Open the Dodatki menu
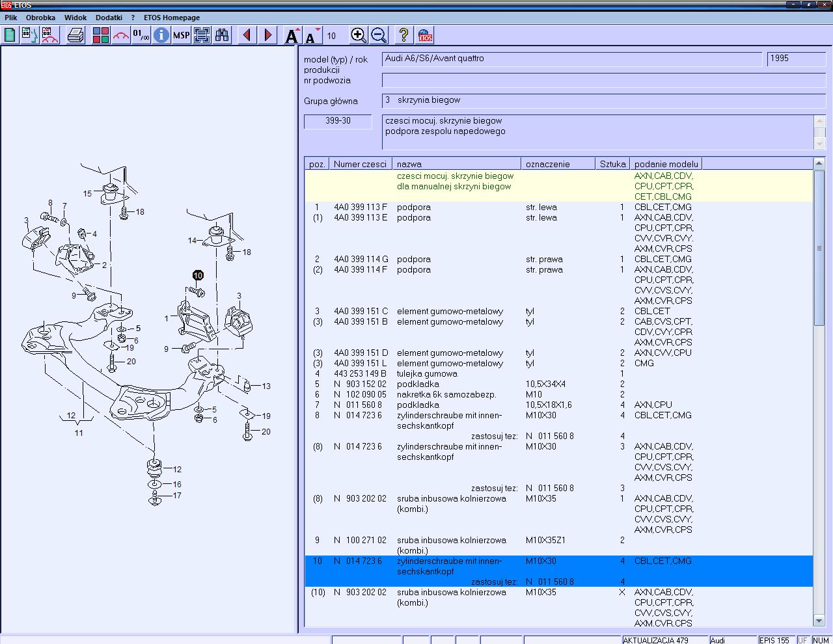The height and width of the screenshot is (644, 833). pyautogui.click(x=109, y=18)
